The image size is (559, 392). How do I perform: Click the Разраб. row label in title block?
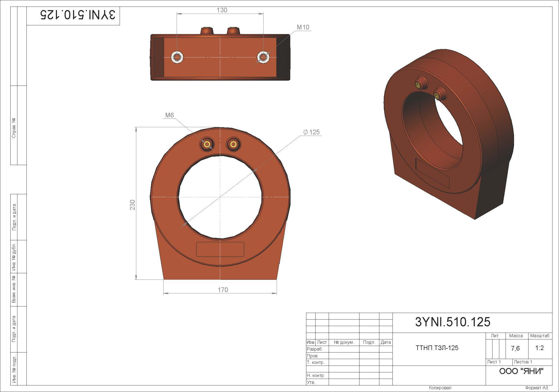point(315,349)
